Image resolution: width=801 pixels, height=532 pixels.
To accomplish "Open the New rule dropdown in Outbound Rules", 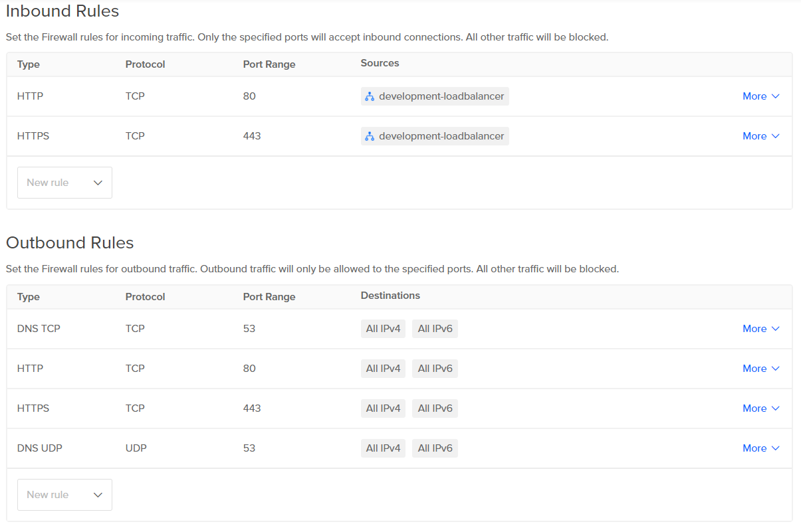I will tap(64, 495).
